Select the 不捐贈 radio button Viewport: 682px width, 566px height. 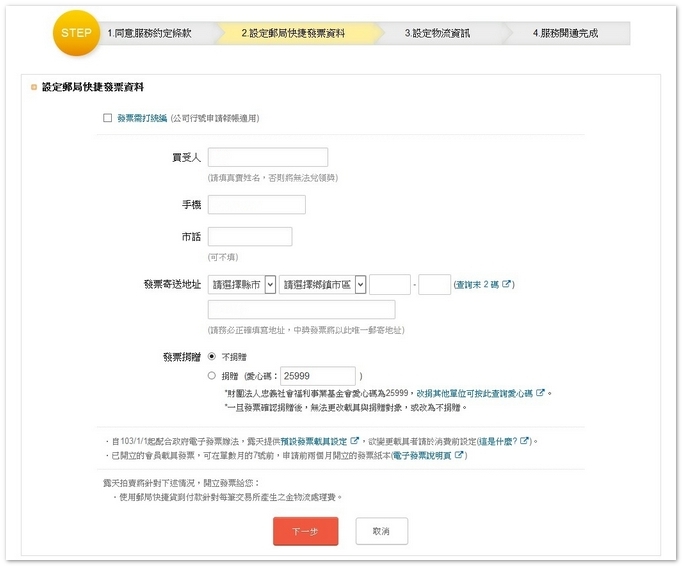pos(211,356)
